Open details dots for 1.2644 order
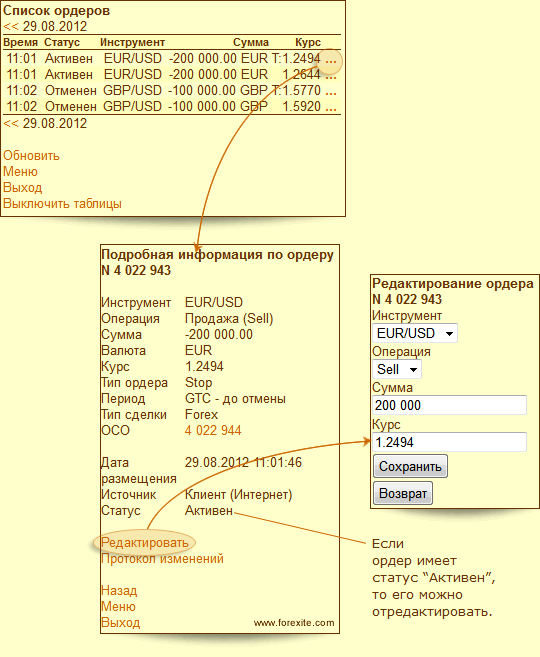540x657 pixels. pyautogui.click(x=331, y=77)
